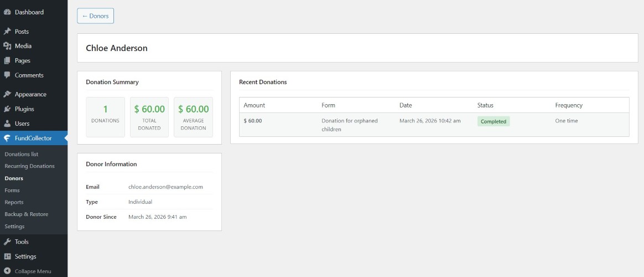Click the FundCollector logo icon
644x277 pixels.
(7, 138)
